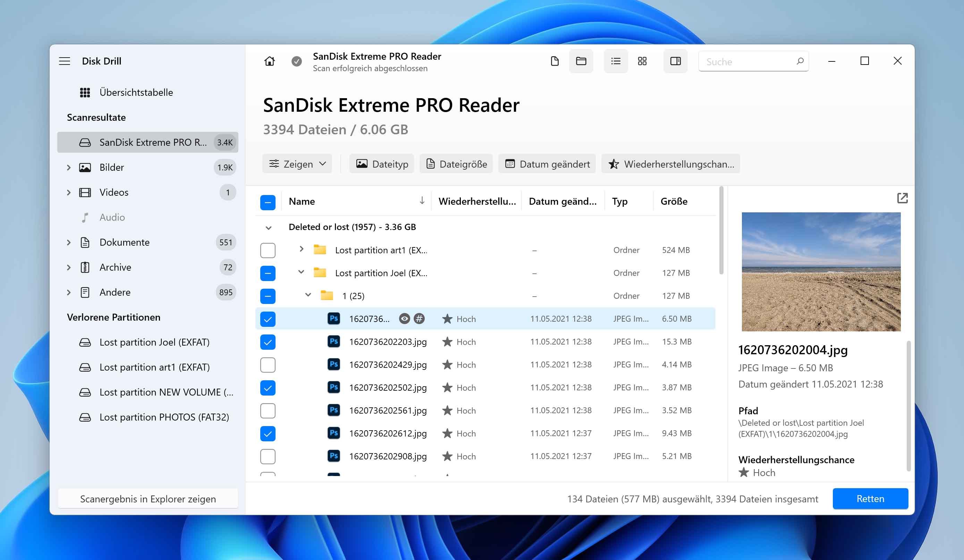Screen dimensions: 964x560
Task: Expand Lost partition art1 folder
Action: [302, 249]
